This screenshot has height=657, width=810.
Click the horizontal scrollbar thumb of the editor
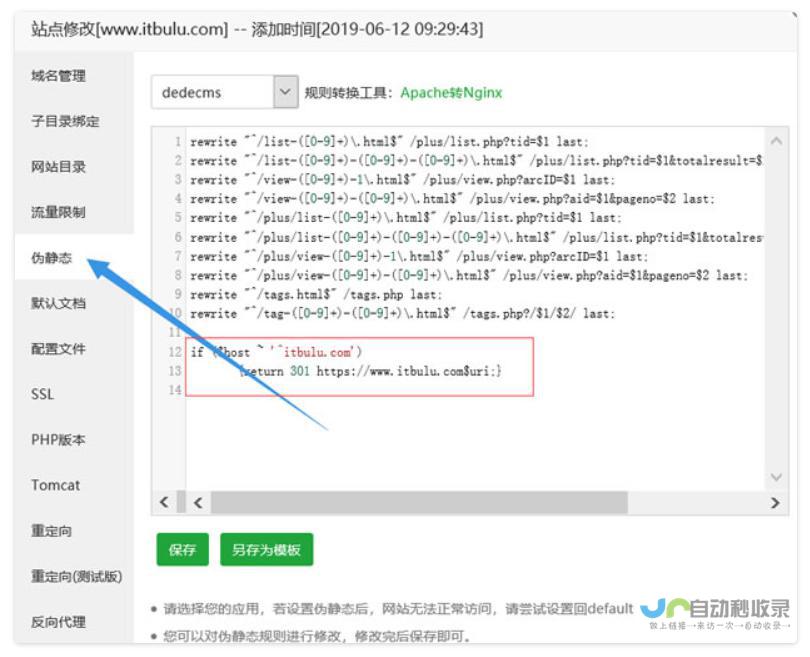419,503
